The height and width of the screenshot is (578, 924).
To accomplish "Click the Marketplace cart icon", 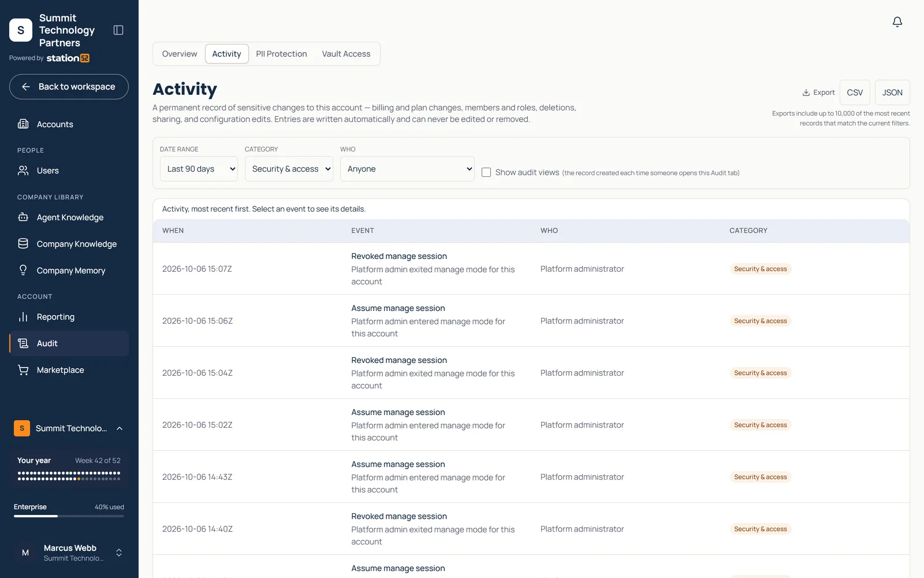I will click(23, 370).
